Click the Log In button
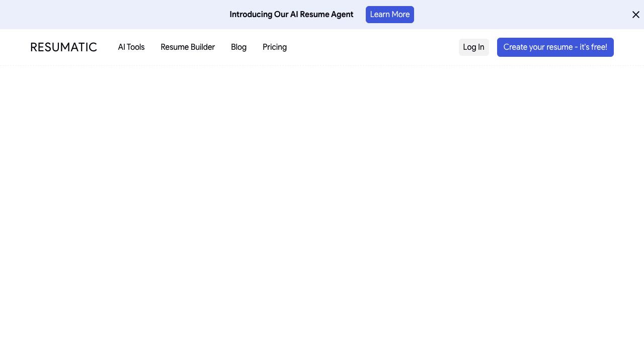The height and width of the screenshot is (362, 644). [x=473, y=47]
